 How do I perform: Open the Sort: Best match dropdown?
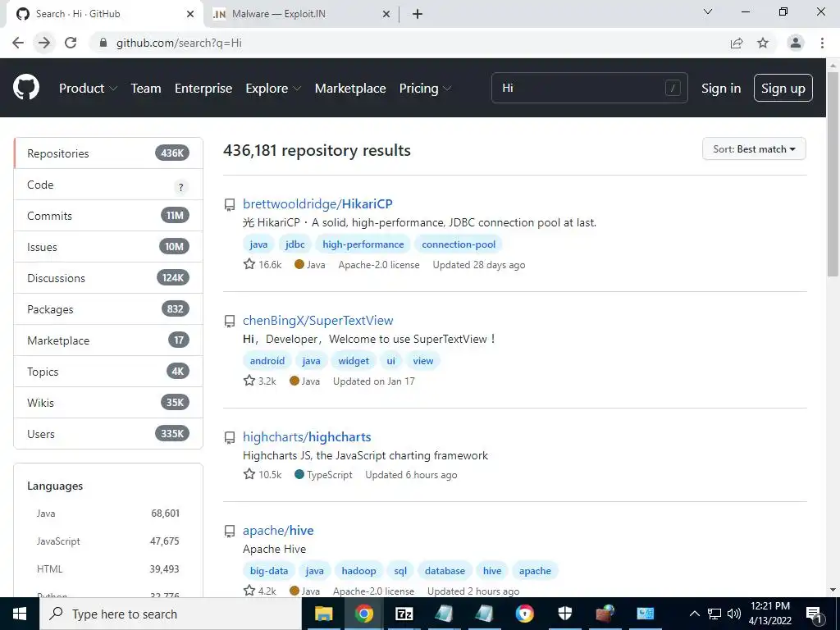click(754, 149)
